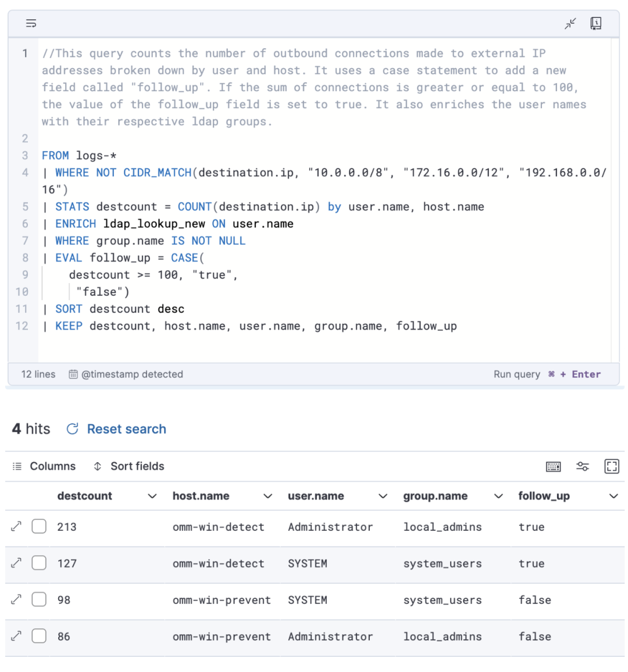The image size is (628, 672).
Task: Click the destcount column header text
Action: coord(84,496)
